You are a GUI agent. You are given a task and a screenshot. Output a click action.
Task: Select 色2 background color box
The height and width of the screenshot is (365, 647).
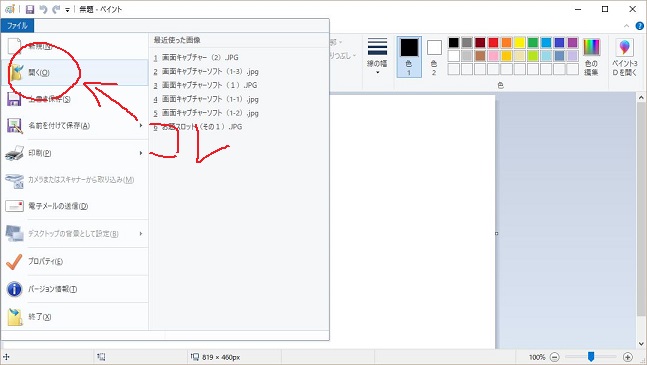434,57
